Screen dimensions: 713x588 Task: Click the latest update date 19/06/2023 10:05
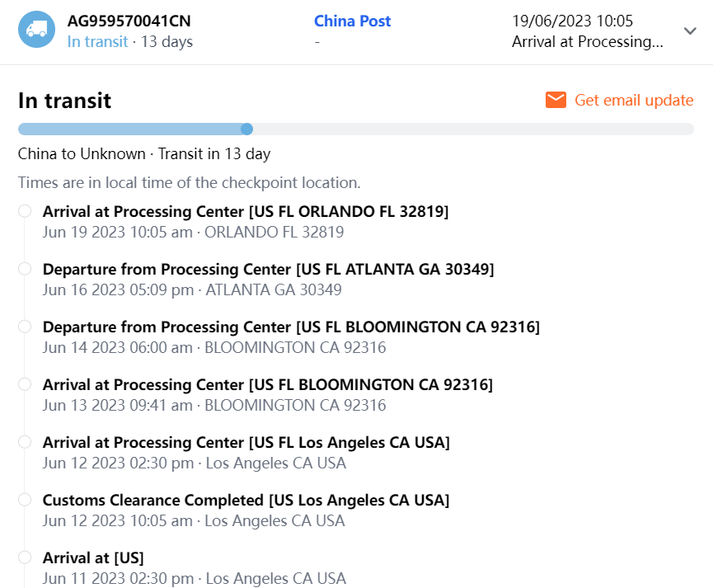click(572, 21)
